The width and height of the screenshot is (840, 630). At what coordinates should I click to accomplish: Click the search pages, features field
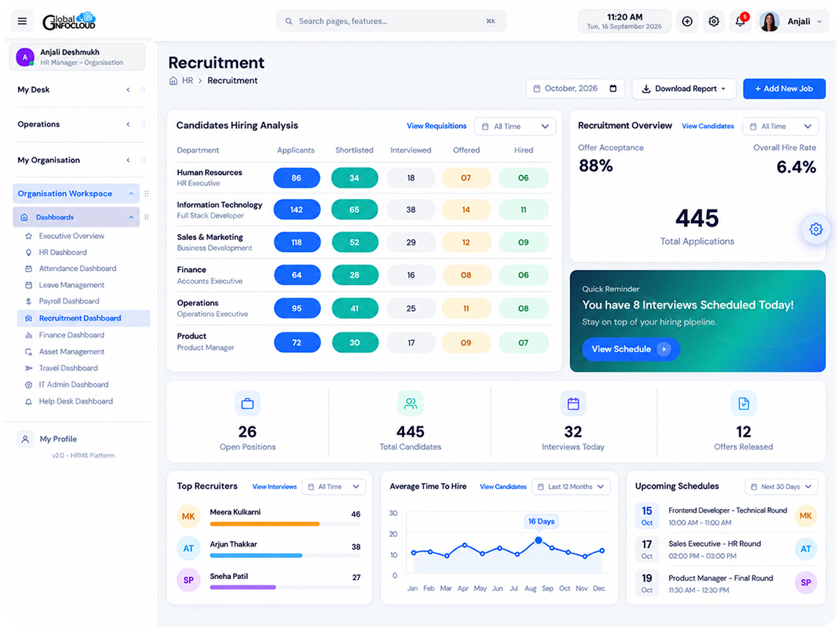pos(391,21)
